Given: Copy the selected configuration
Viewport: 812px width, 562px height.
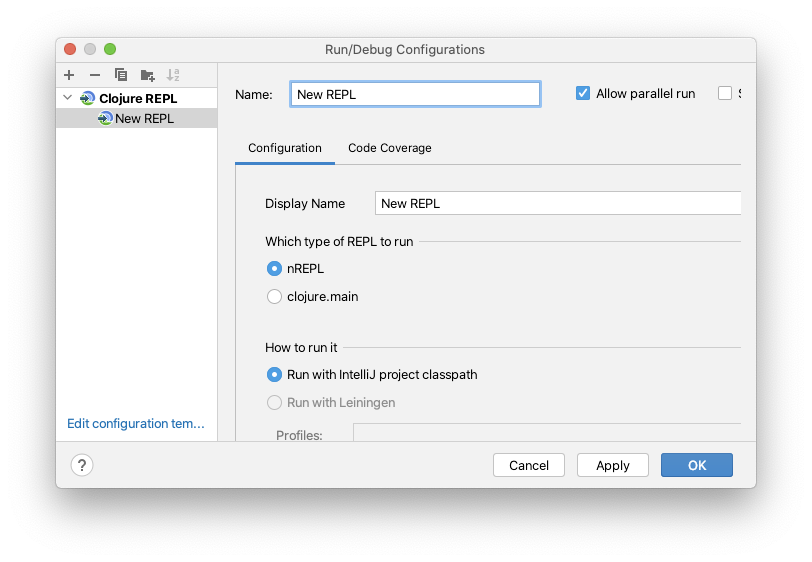Looking at the screenshot, I should click(121, 75).
